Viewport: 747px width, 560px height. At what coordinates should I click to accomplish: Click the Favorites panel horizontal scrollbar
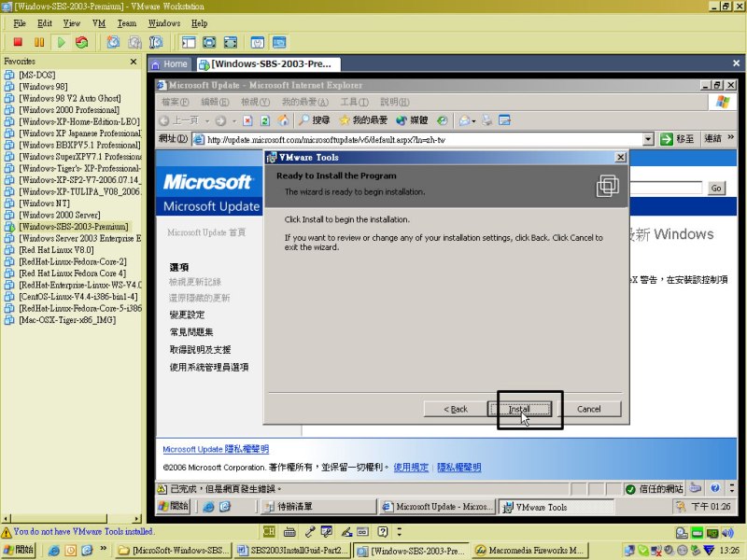pos(72,518)
